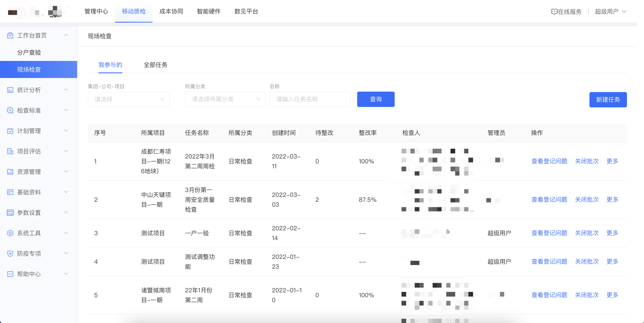Click 关闭批次 for the 一户一验 task

[587, 233]
